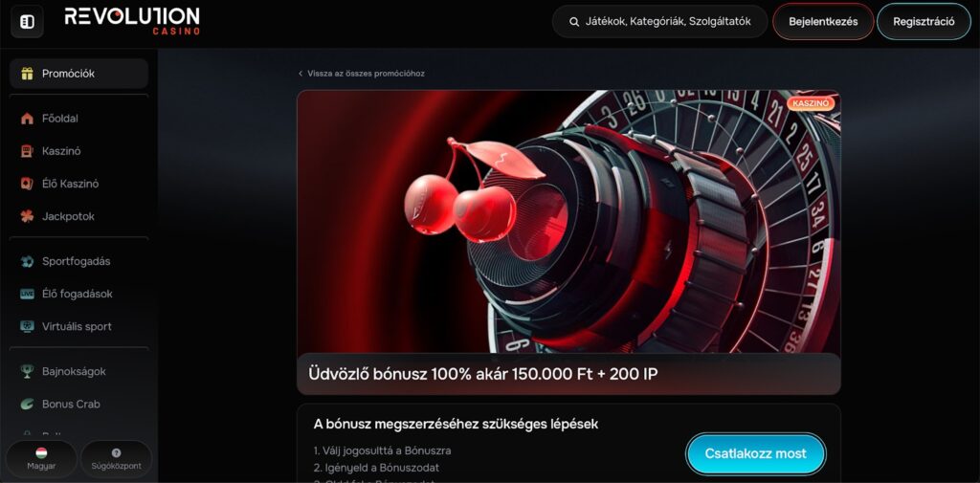Click the game search field
Image resolution: width=980 pixels, height=483 pixels.
click(x=659, y=21)
